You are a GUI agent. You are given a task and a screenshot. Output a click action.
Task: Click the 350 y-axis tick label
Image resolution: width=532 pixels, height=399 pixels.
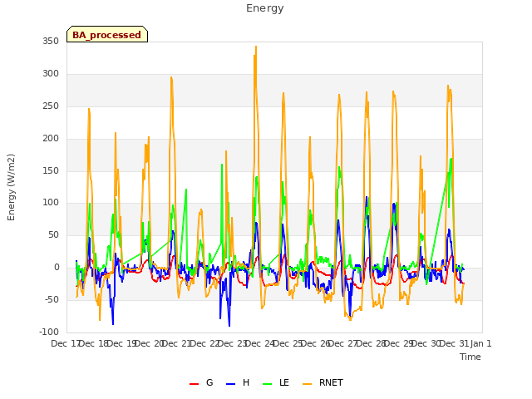click(51, 42)
